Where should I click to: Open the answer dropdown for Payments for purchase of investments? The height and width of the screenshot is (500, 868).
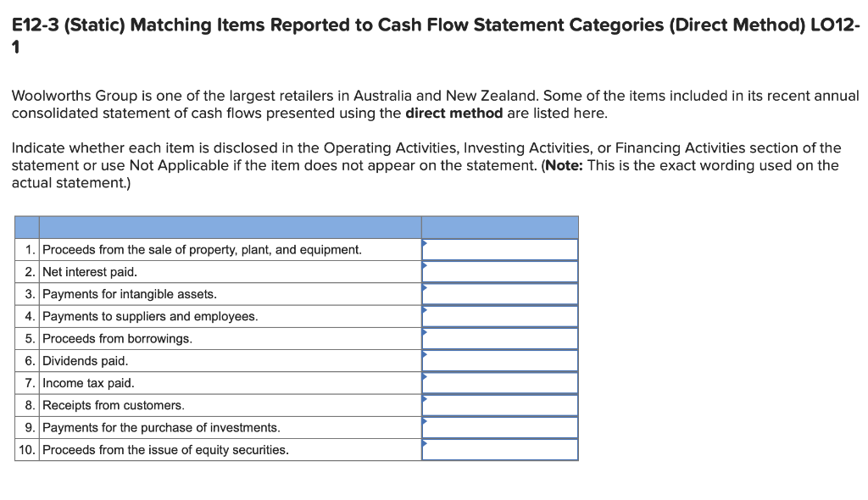click(499, 427)
